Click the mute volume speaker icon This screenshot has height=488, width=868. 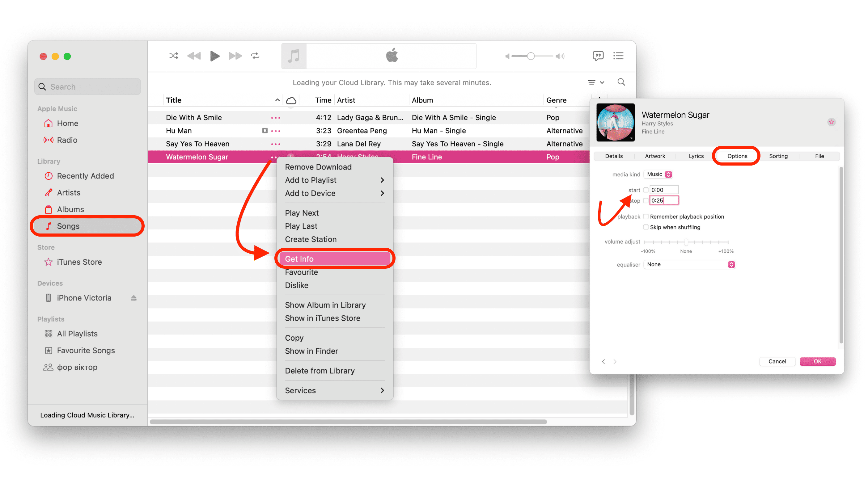(507, 56)
